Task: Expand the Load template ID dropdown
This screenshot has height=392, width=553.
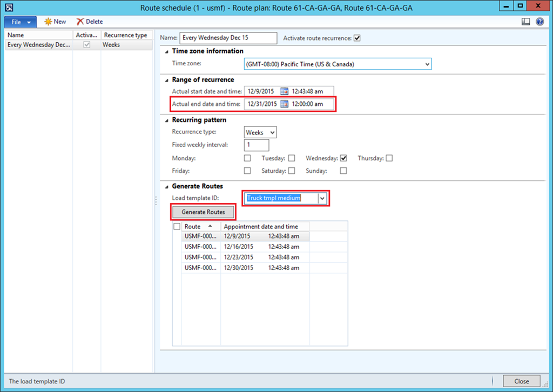Action: tap(322, 198)
